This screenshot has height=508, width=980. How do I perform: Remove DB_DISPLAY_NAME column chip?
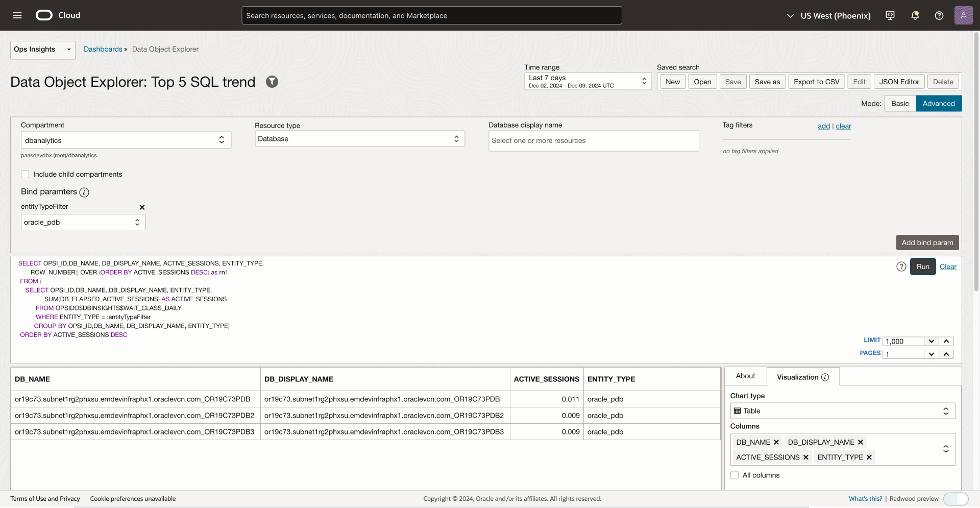click(x=861, y=442)
